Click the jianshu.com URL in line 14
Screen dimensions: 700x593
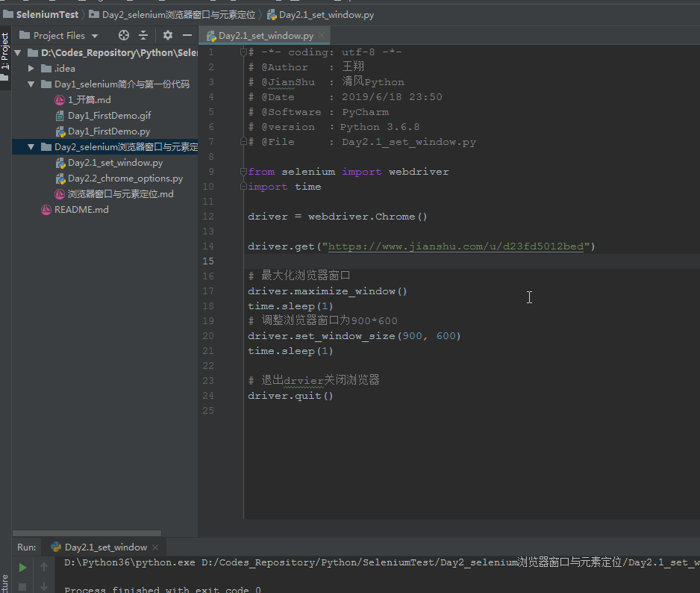click(456, 246)
